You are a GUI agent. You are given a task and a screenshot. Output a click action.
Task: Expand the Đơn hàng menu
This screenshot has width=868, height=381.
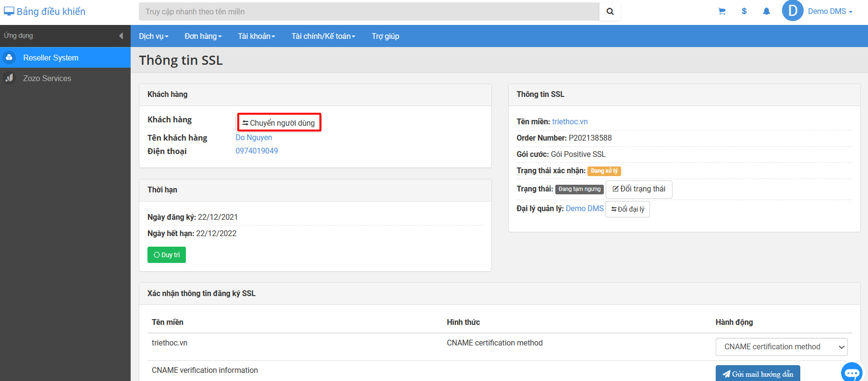click(x=203, y=36)
